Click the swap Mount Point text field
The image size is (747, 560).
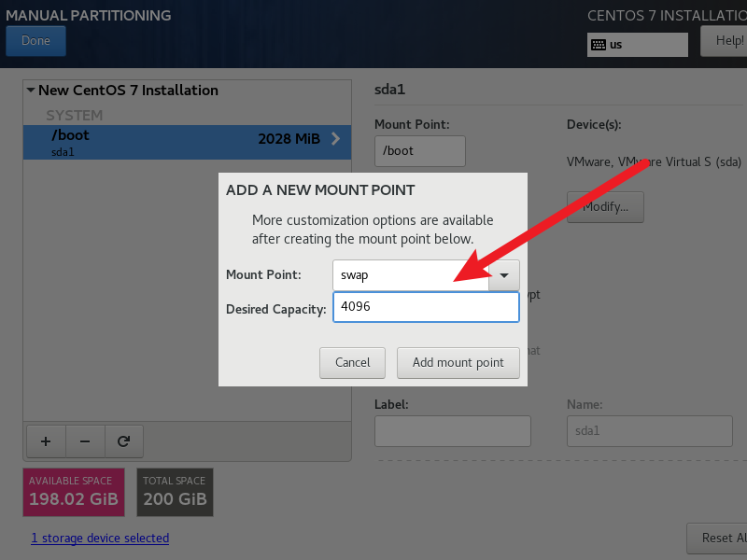point(411,275)
